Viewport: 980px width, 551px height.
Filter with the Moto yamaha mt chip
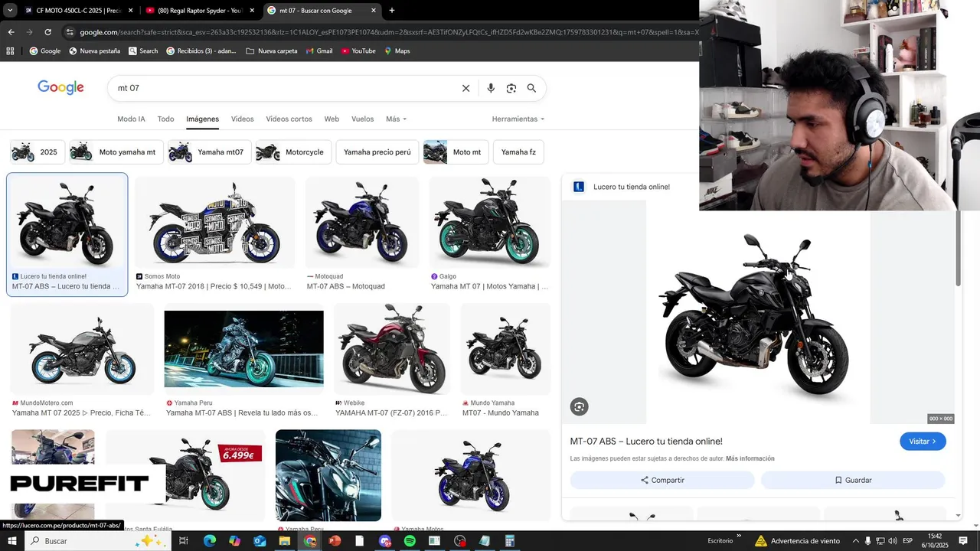coord(116,152)
